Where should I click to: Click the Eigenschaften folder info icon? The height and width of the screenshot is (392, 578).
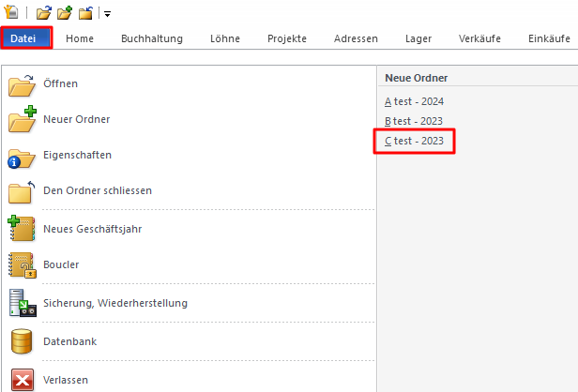(22, 156)
